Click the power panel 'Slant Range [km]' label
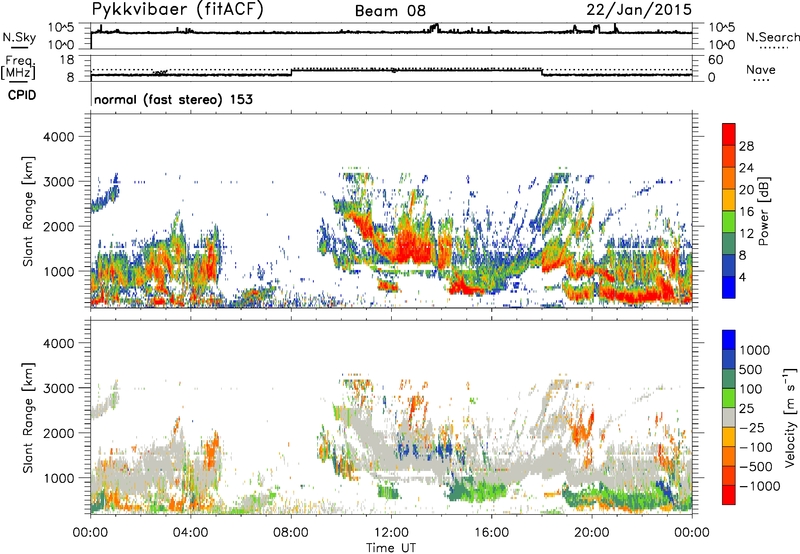 pos(28,211)
